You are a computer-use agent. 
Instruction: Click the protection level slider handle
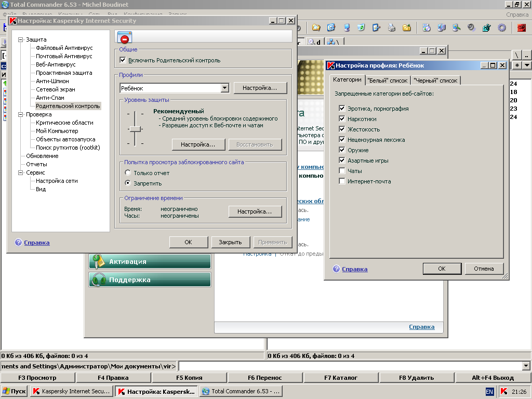136,129
